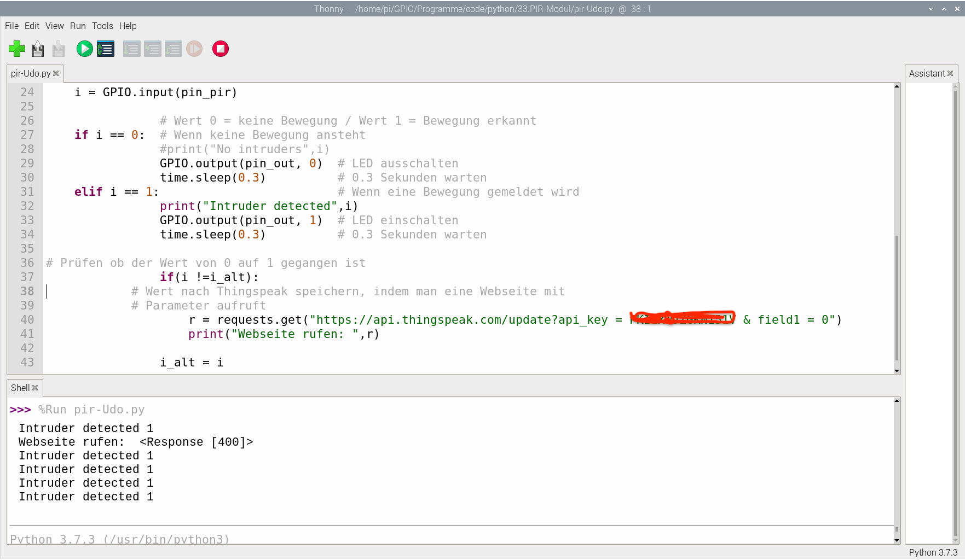The image size is (965, 560).
Task: Open the File menu
Action: pyautogui.click(x=11, y=26)
